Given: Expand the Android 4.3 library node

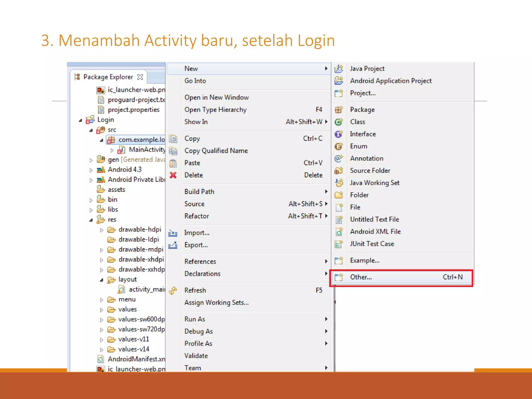Looking at the screenshot, I should click(91, 170).
